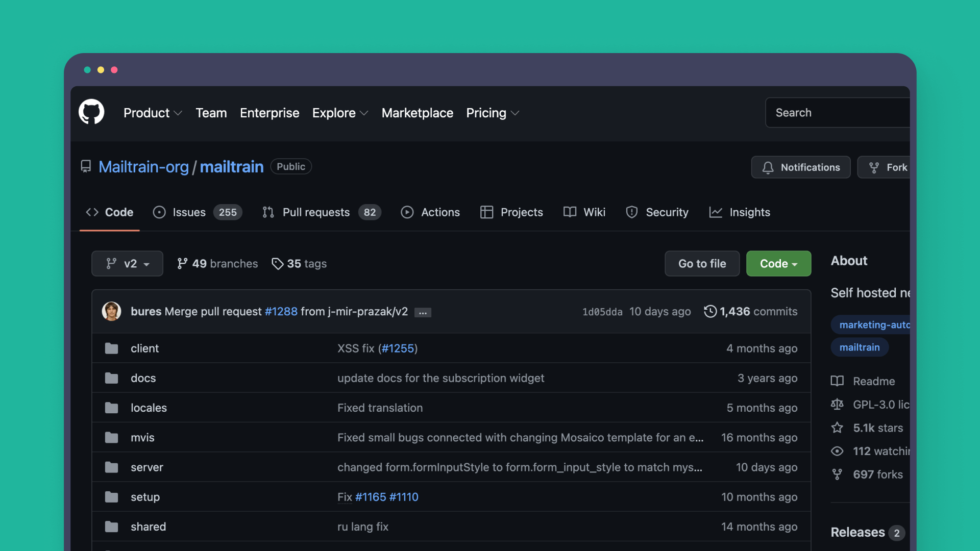
Task: Switch to the Issues tab
Action: pyautogui.click(x=188, y=212)
